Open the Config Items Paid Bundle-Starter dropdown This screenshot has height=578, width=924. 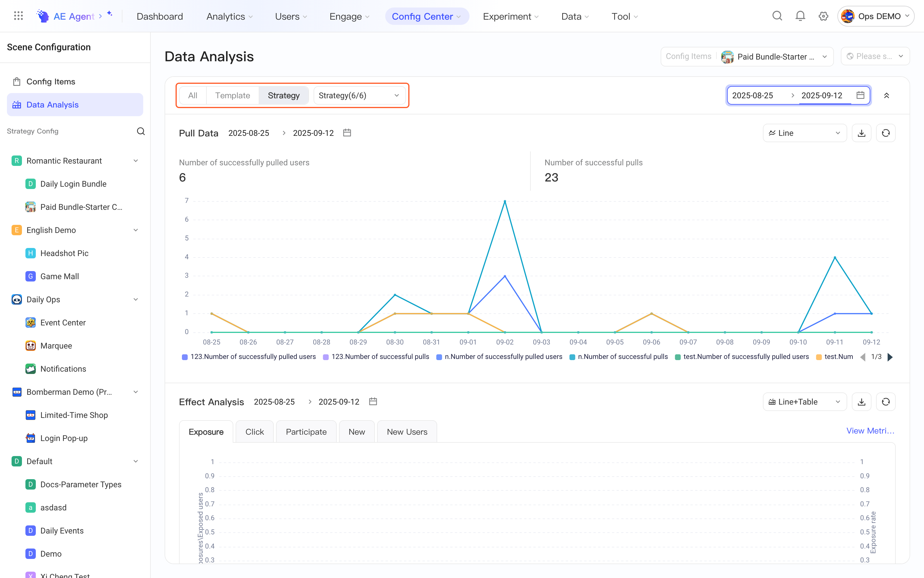click(x=747, y=57)
